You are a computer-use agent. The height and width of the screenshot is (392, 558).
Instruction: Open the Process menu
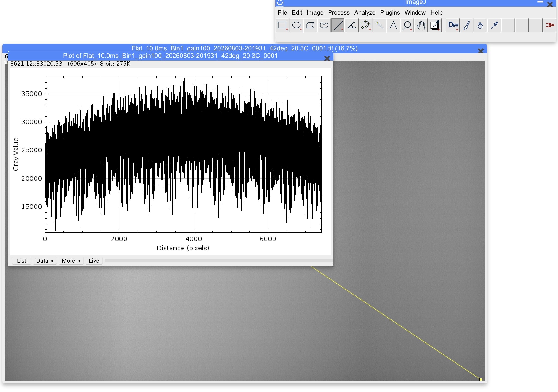click(338, 12)
